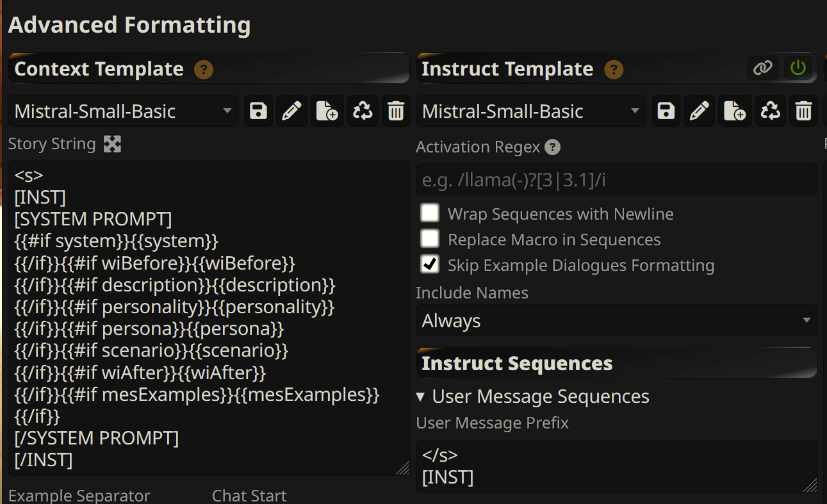827x504 pixels.
Task: Save the Instruct Template preset
Action: tap(666, 111)
